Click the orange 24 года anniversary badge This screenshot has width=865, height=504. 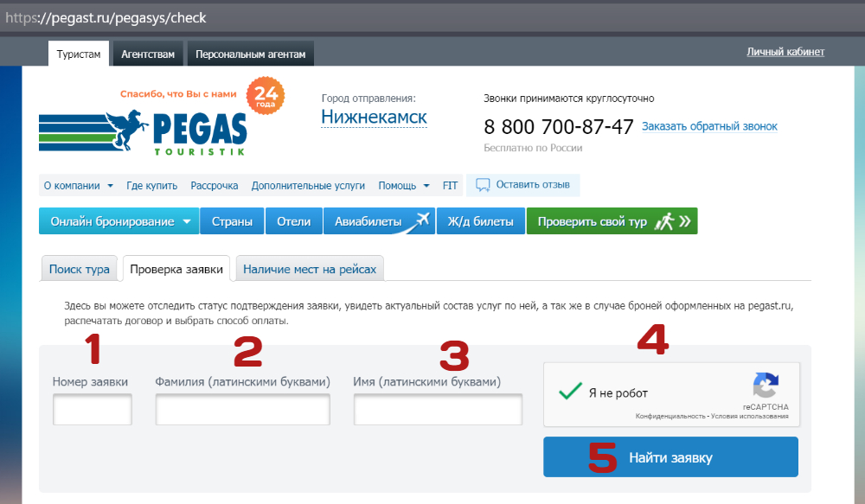pyautogui.click(x=266, y=96)
